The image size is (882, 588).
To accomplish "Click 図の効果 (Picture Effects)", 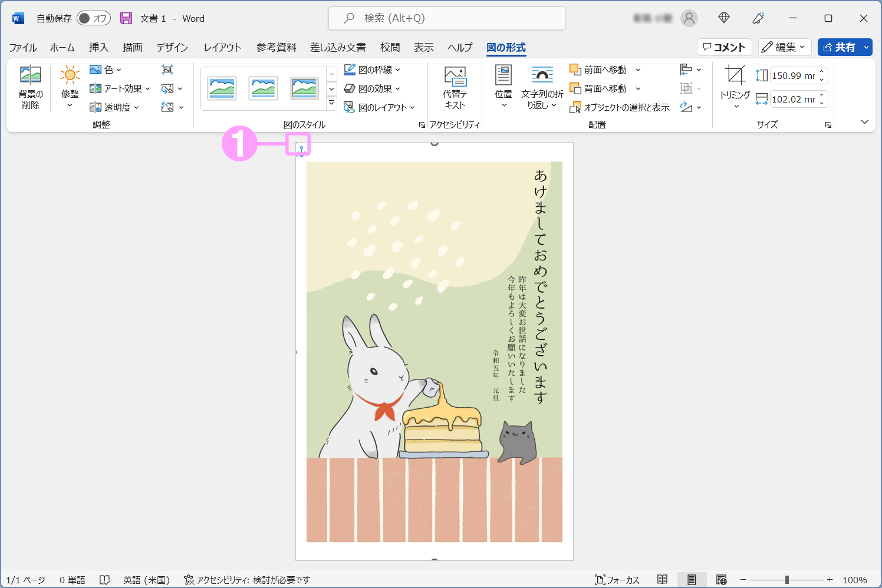I will (x=373, y=88).
